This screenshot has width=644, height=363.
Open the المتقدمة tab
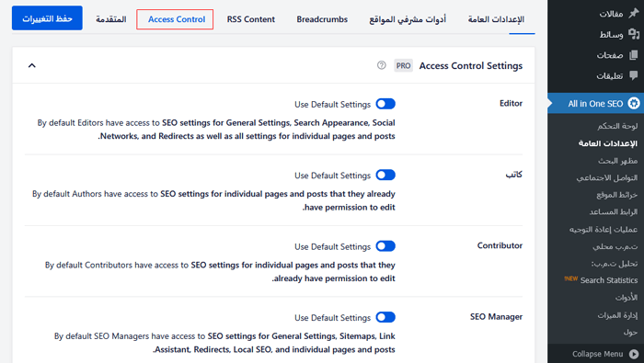[111, 19]
